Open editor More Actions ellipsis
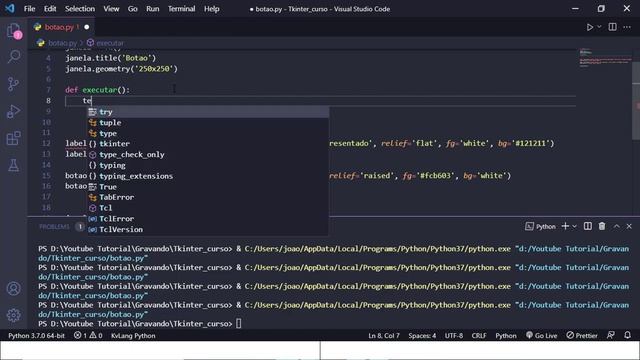Screen dimensions: 640x360 (x=627, y=27)
